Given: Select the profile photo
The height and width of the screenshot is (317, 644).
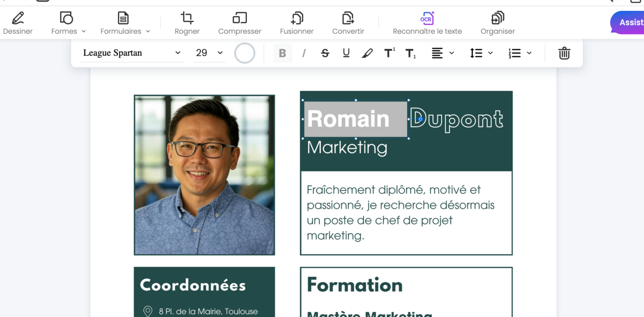Looking at the screenshot, I should click(x=204, y=175).
